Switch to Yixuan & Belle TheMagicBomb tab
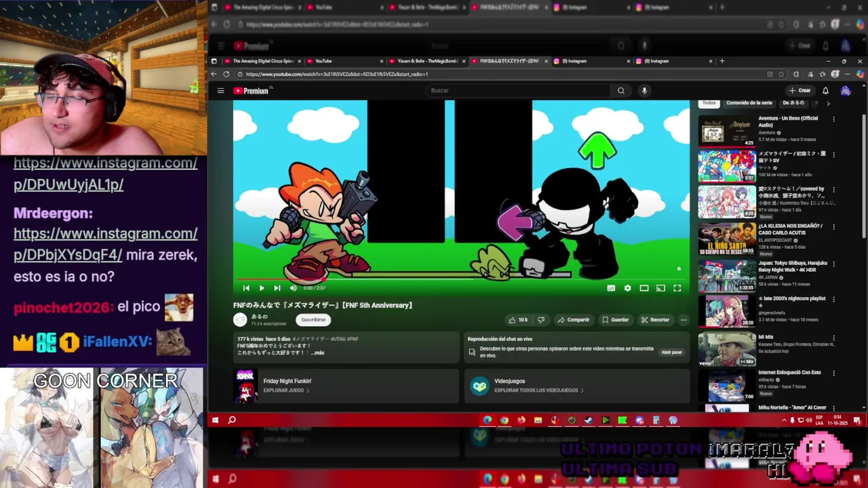The image size is (868, 488). pyautogui.click(x=427, y=61)
